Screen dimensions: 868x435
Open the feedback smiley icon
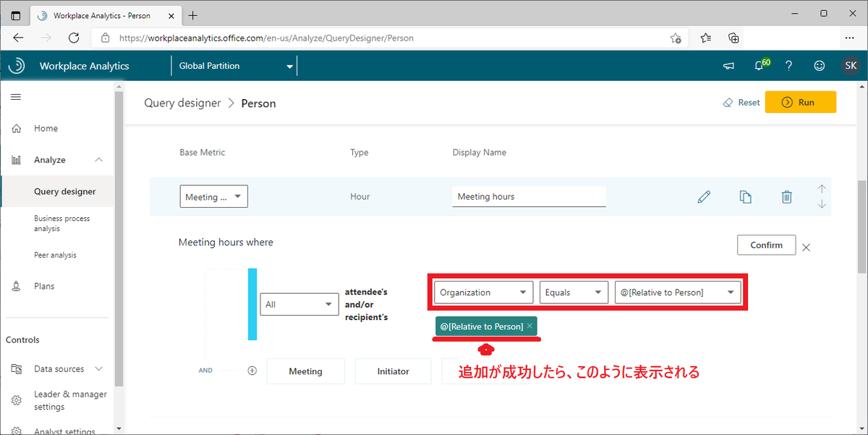[x=820, y=66]
